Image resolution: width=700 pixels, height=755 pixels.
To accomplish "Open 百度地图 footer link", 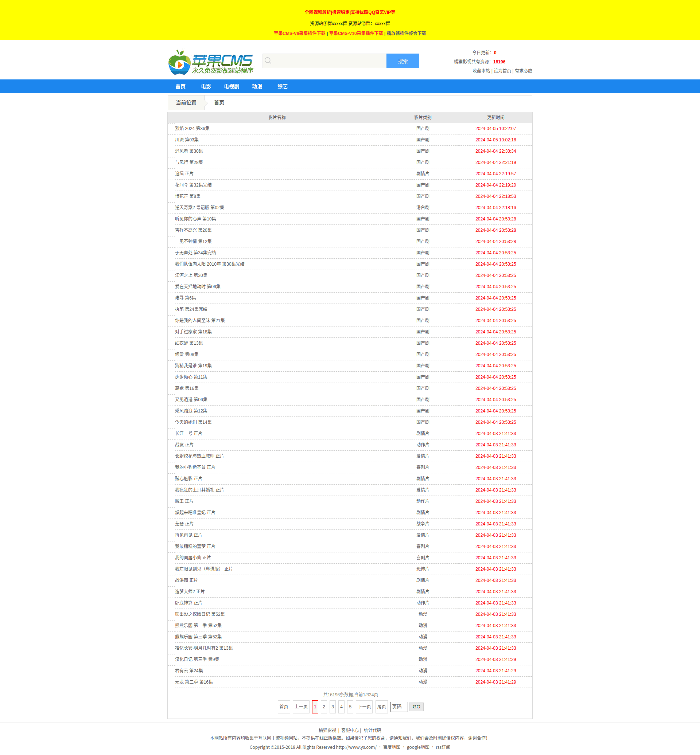I will pos(392,747).
